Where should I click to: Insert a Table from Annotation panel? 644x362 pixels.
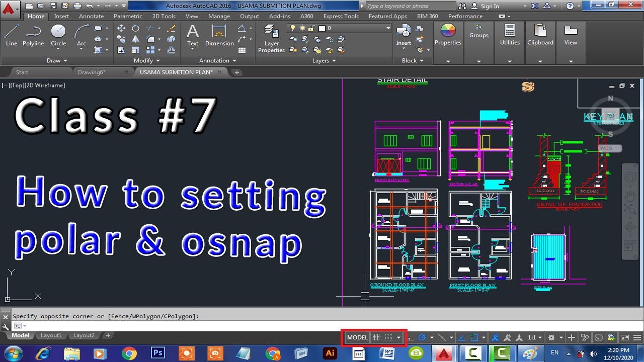coord(242,50)
